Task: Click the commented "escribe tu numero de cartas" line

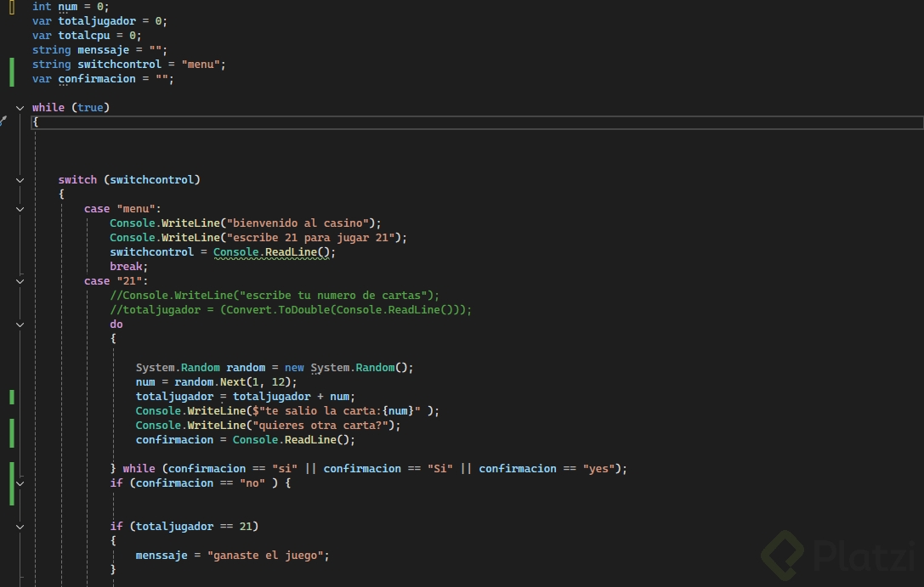Action: tap(275, 296)
